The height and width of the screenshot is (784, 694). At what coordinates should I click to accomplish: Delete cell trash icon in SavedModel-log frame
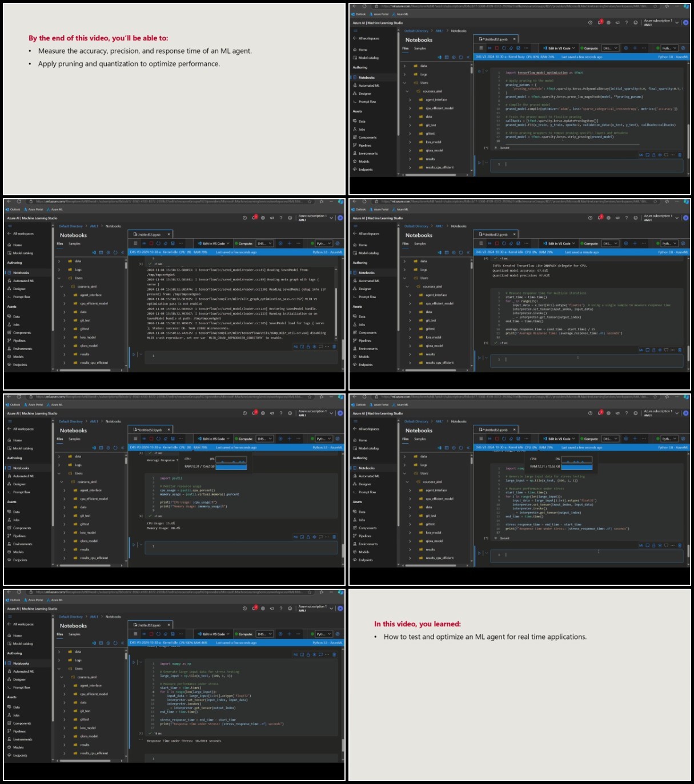click(x=334, y=346)
